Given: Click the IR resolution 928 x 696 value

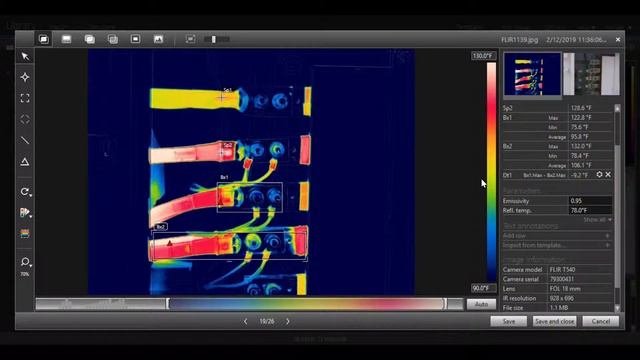Looking at the screenshot, I should click(x=562, y=298).
